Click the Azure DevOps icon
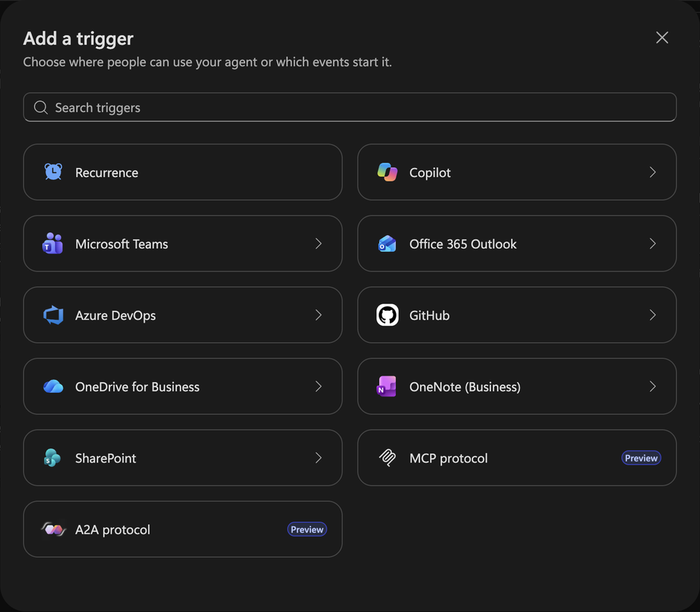Viewport: 700px width, 612px height. coord(53,315)
